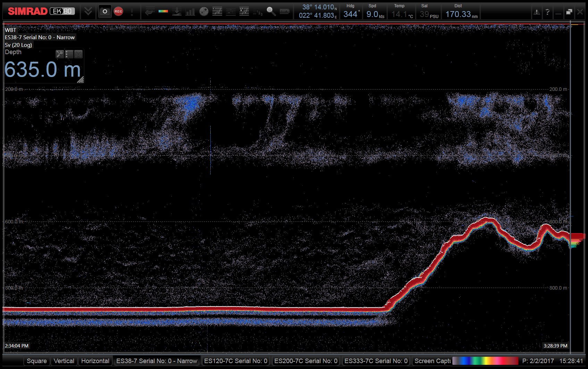Click the zoom magnifying glass icon

(271, 11)
